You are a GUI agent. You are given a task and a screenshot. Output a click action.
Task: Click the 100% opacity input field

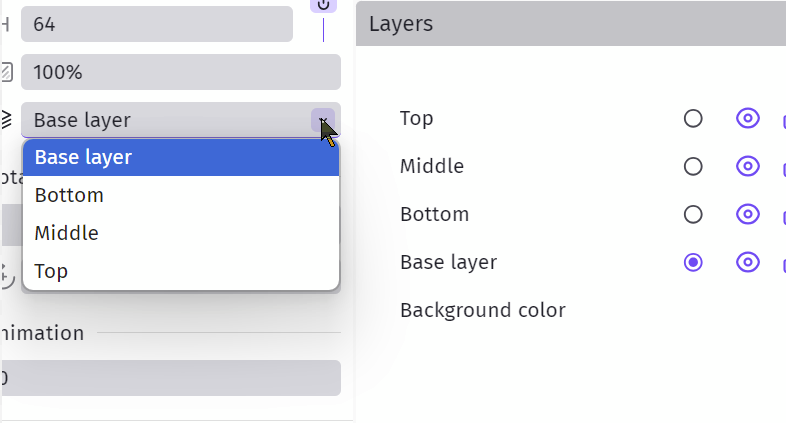180,72
